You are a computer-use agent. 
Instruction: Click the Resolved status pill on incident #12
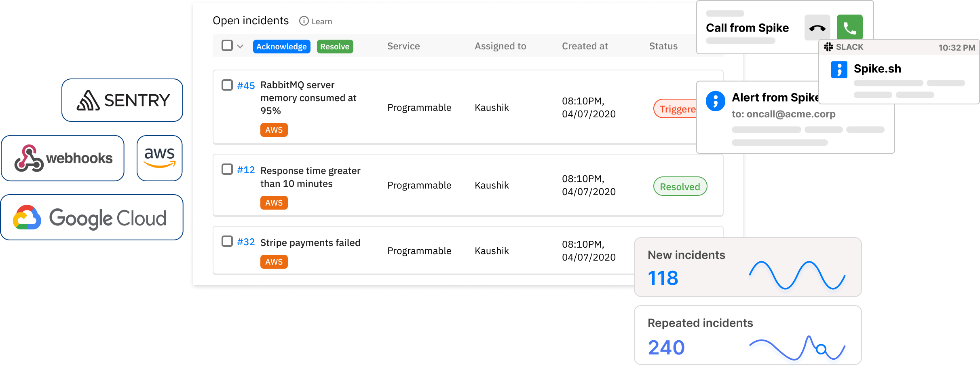coord(680,186)
